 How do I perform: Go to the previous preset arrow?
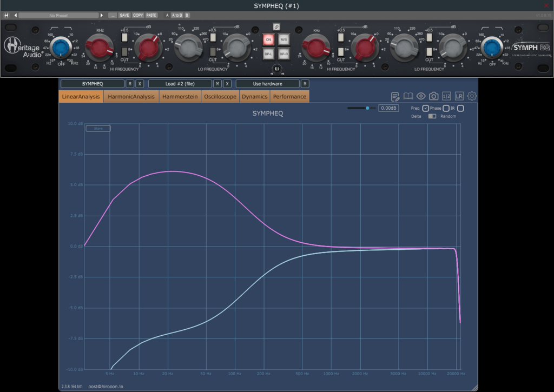point(16,15)
